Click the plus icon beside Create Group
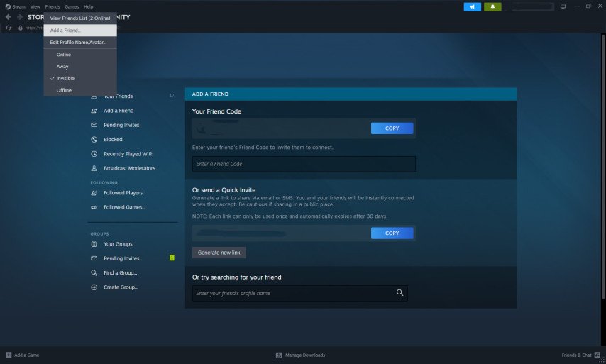 click(94, 287)
